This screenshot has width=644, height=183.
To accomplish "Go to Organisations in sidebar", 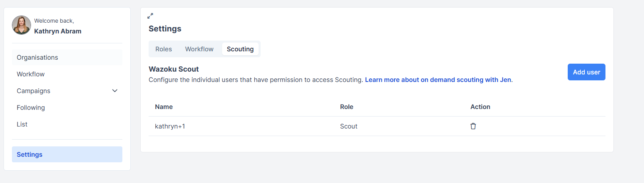I will click(67, 57).
